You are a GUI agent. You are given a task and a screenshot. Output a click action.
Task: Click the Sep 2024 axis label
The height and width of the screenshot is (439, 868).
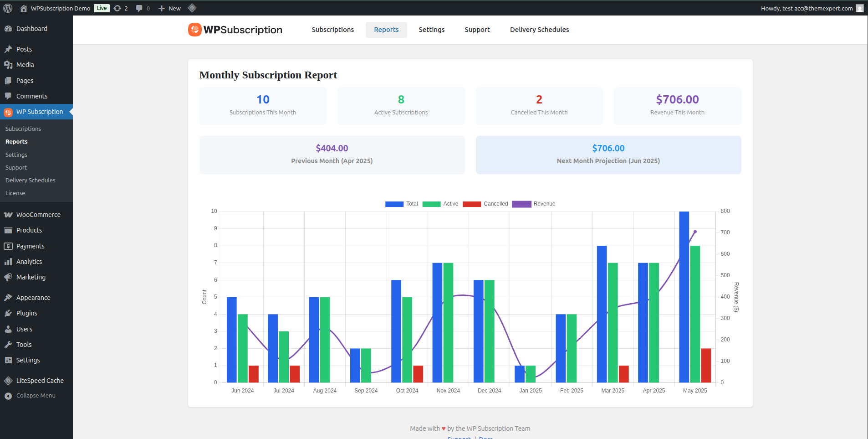pyautogui.click(x=366, y=391)
